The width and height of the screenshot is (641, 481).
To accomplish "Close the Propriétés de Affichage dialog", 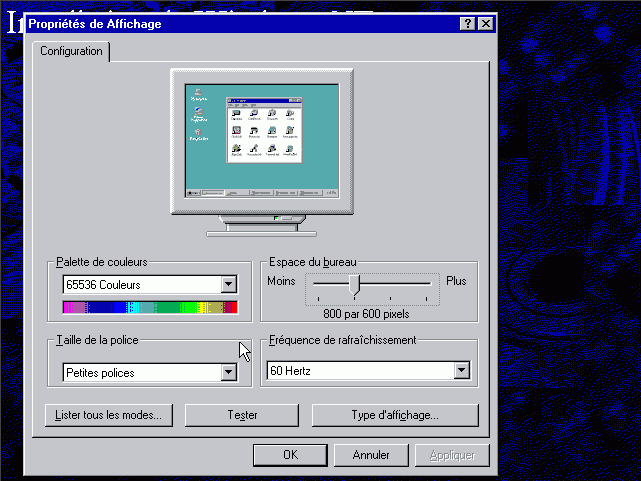I will [485, 23].
